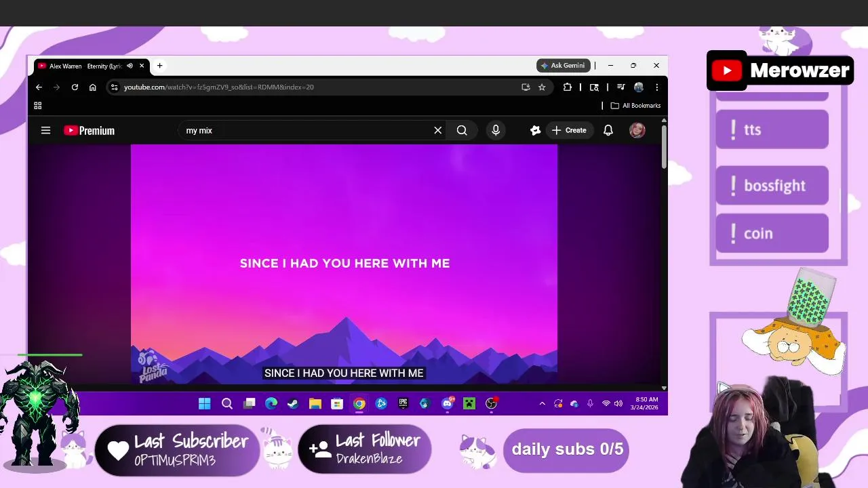Click the lyric video player

click(x=344, y=264)
